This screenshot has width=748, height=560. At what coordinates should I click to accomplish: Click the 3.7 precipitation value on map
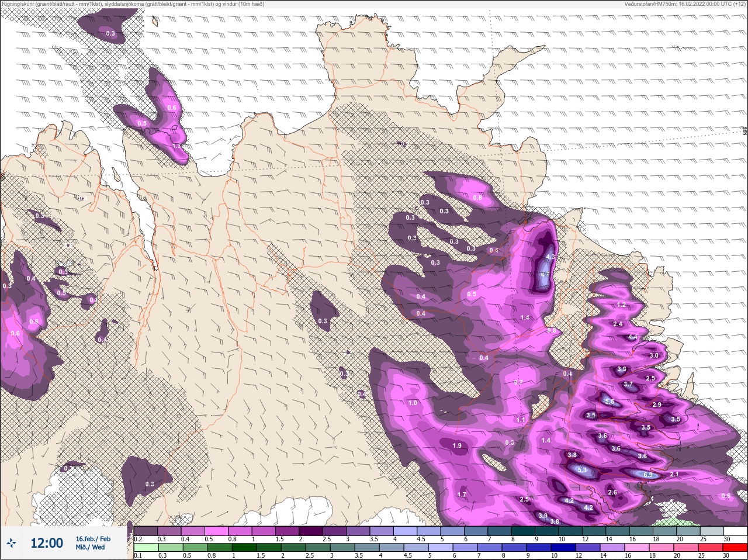(628, 384)
